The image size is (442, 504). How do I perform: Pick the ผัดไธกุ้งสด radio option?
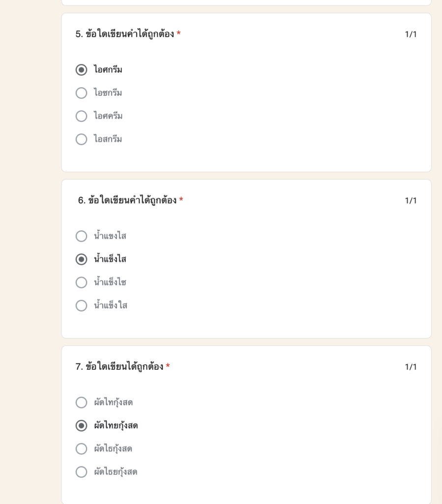81,449
